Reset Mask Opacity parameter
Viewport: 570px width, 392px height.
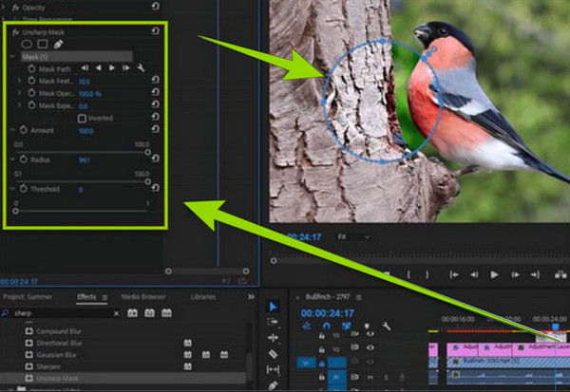coord(155,92)
